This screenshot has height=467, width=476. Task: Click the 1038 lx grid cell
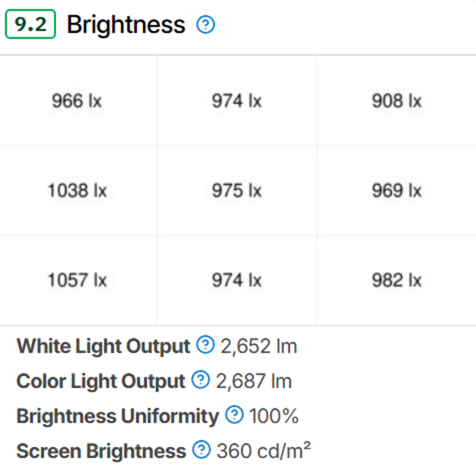click(77, 191)
